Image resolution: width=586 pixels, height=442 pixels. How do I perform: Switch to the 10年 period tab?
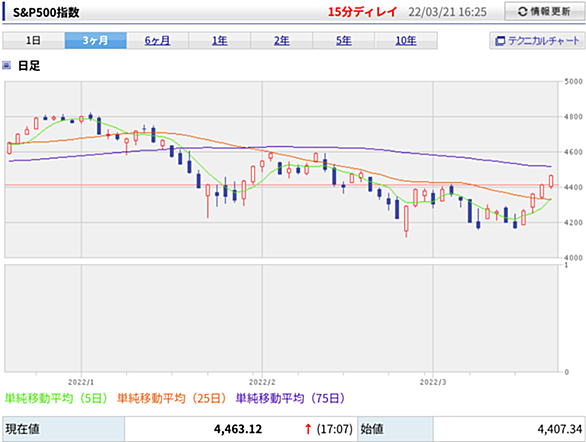click(406, 40)
